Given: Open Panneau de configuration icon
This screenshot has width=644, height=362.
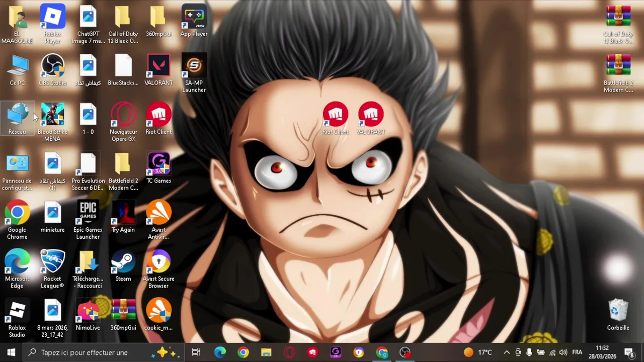Looking at the screenshot, I should click(17, 172).
